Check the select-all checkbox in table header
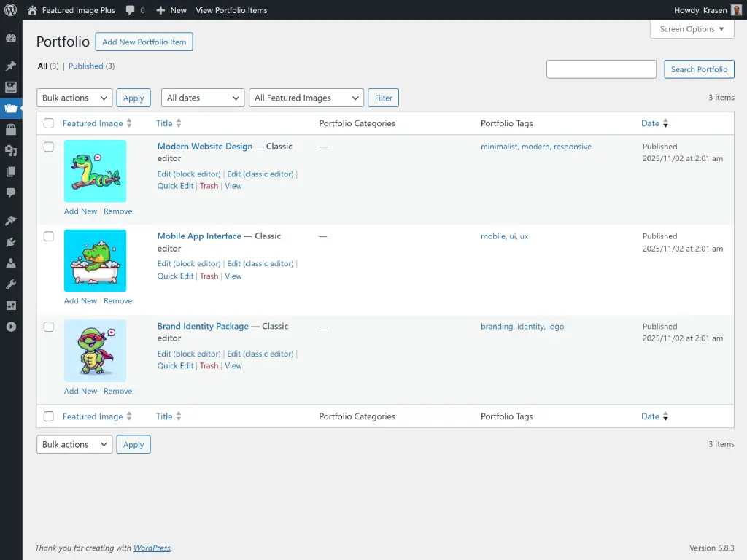This screenshot has width=747, height=560. coord(48,122)
